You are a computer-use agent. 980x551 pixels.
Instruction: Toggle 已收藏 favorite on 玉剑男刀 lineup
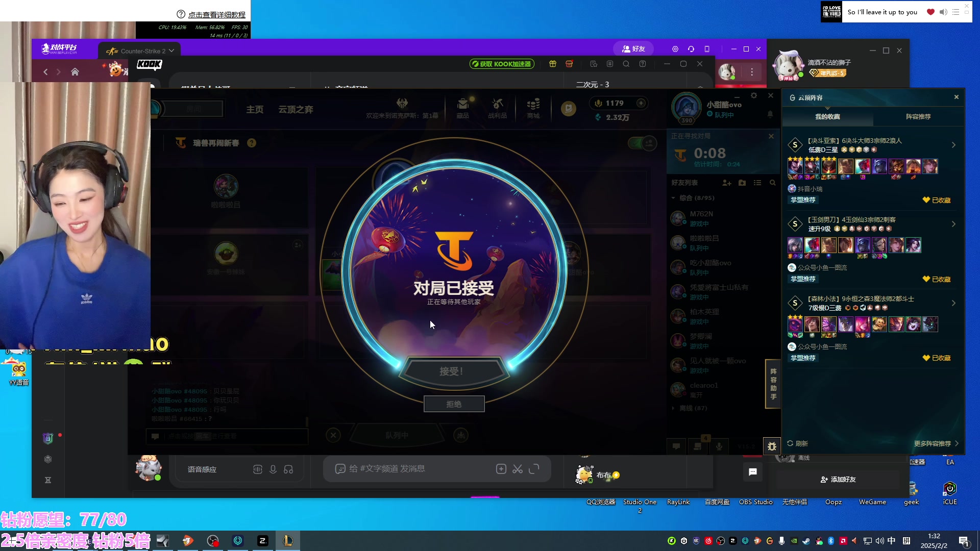(937, 279)
